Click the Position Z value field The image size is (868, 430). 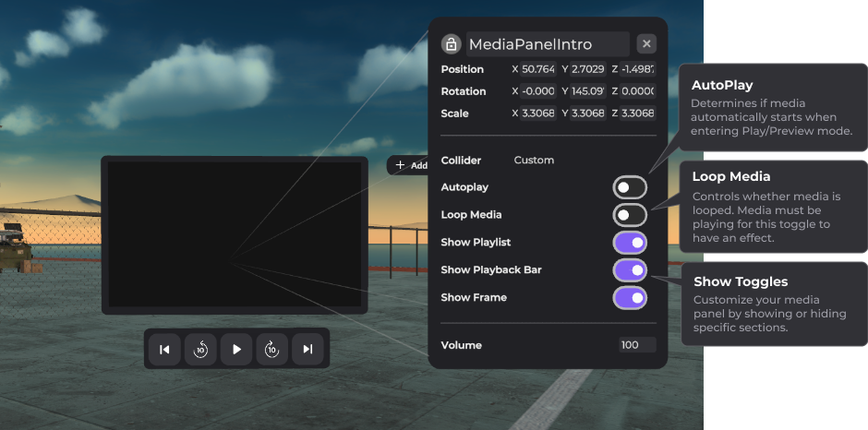click(x=638, y=69)
